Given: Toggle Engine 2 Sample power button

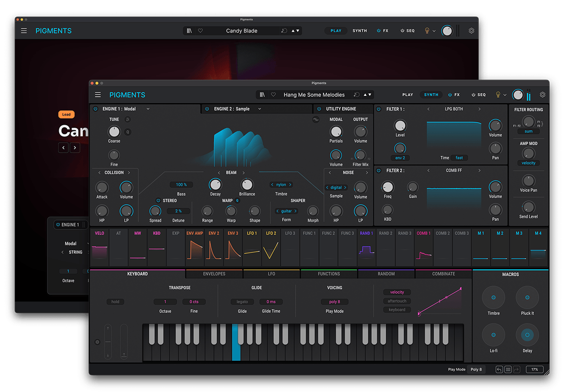Looking at the screenshot, I should (x=207, y=109).
